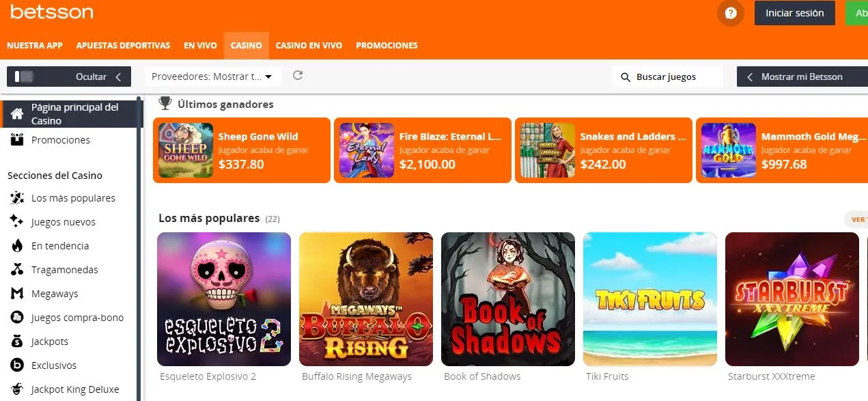Open the APUESTAS DEPORTIVAS menu item

click(x=123, y=45)
